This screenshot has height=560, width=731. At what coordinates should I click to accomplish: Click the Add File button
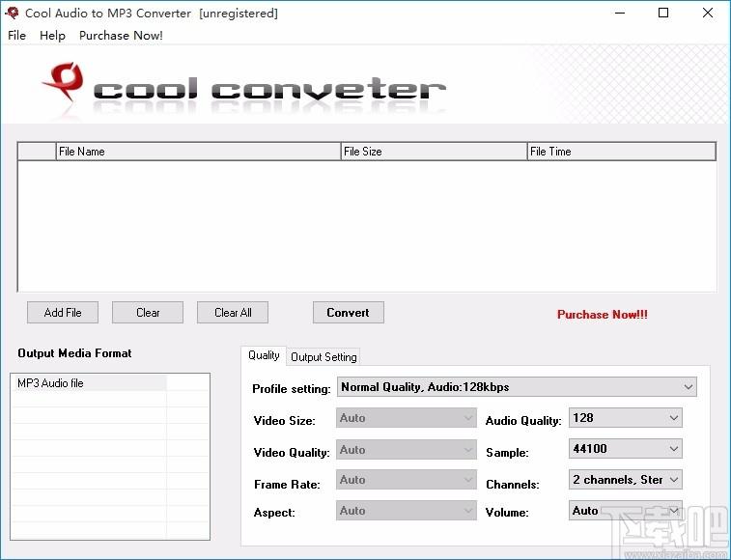pos(63,313)
